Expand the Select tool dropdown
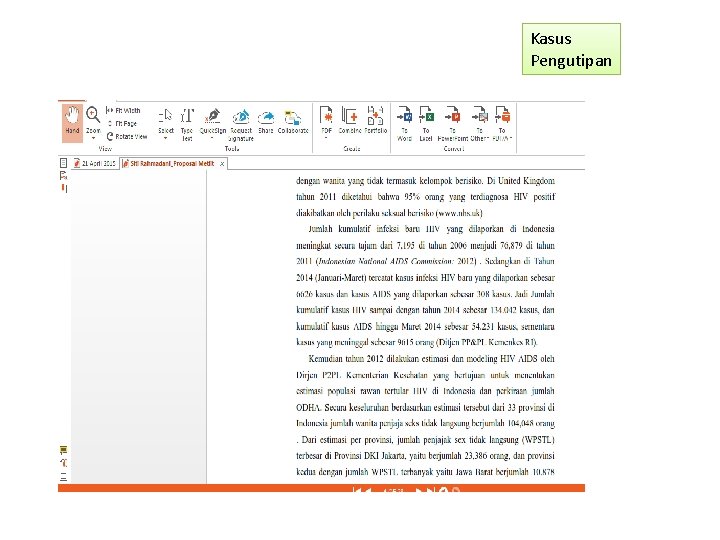Screen dimensions: 720x540 (165, 138)
